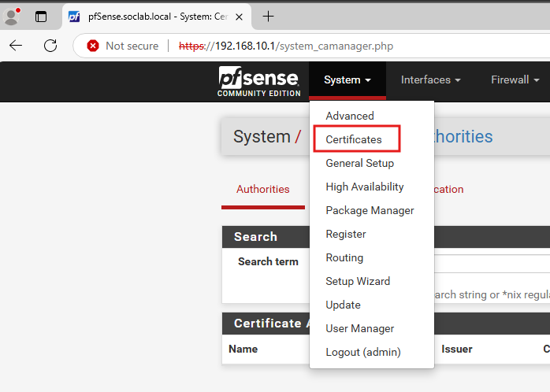Launch Setup Wizard from System menu
The width and height of the screenshot is (550, 392).
point(358,281)
